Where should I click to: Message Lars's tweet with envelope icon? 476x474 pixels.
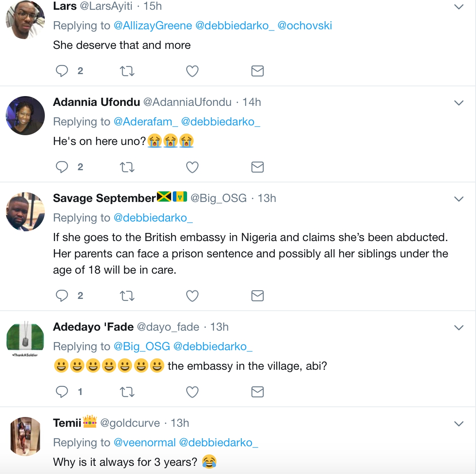point(258,71)
